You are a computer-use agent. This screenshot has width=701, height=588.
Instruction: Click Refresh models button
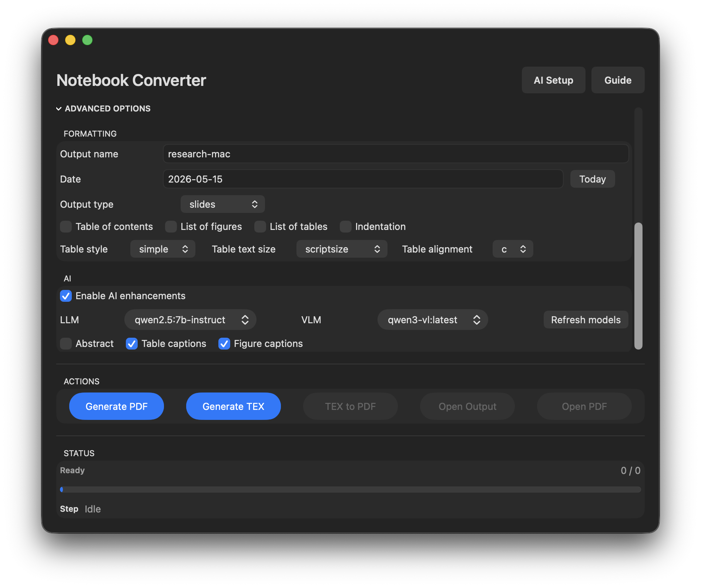(586, 320)
